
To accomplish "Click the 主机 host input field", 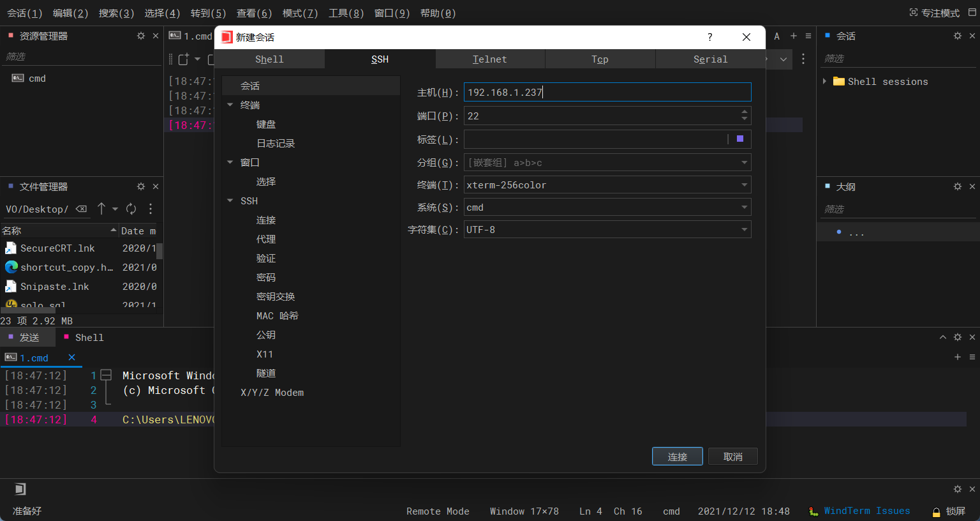I will (x=607, y=92).
